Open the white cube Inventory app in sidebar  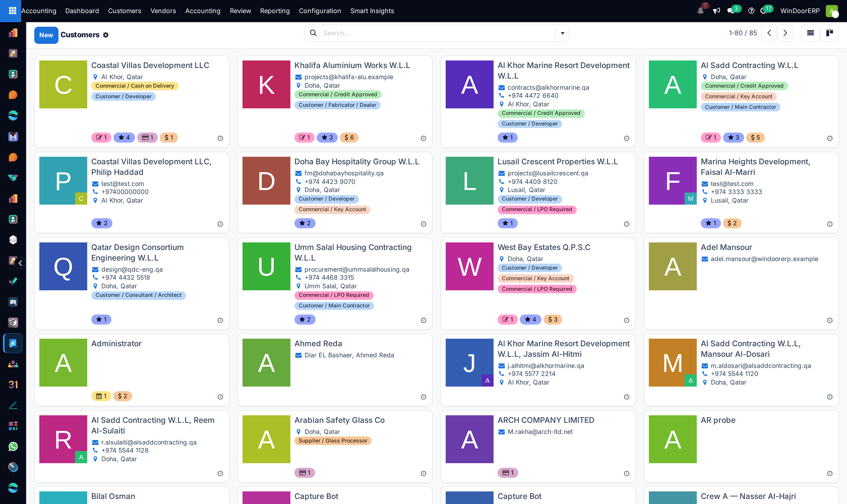[x=13, y=240]
